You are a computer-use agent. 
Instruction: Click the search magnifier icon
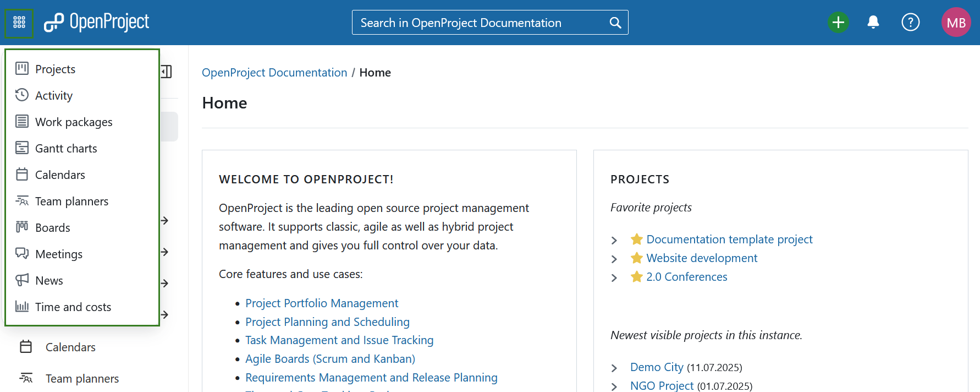tap(615, 23)
